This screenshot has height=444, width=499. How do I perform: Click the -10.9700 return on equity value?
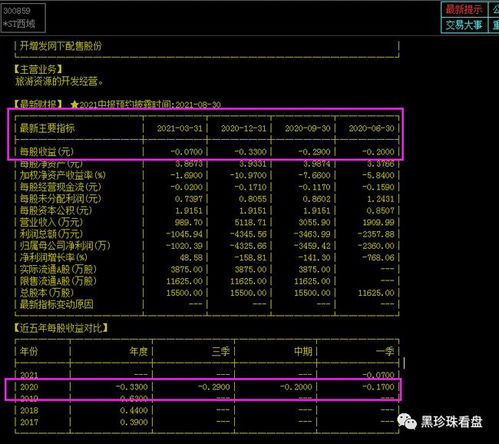point(248,176)
